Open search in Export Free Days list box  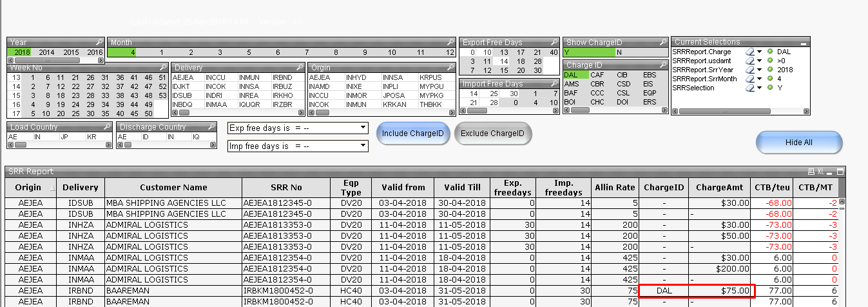(x=554, y=43)
